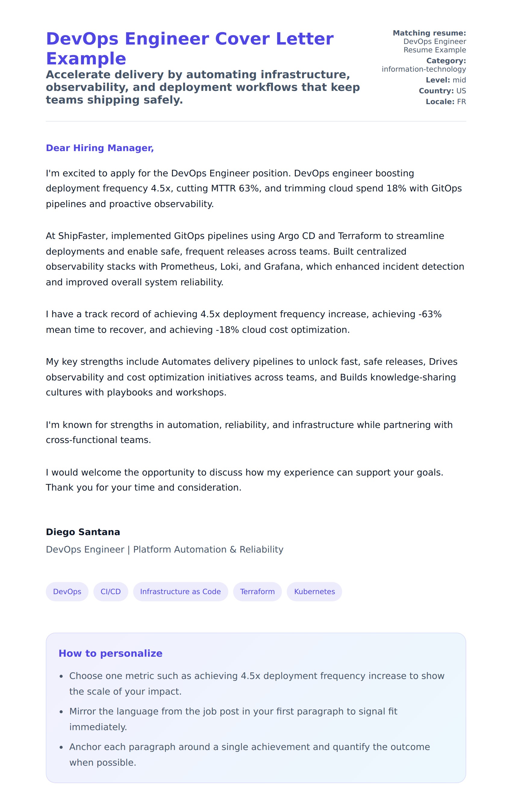The image size is (512, 812).
Task: Click the Locale 'FR' metadata value
Action: click(x=461, y=101)
